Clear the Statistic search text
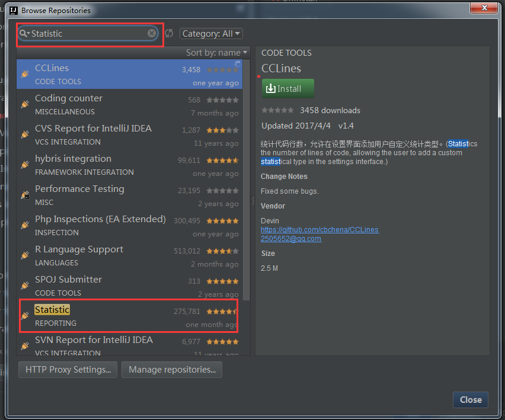The width and height of the screenshot is (505, 420). tap(152, 33)
